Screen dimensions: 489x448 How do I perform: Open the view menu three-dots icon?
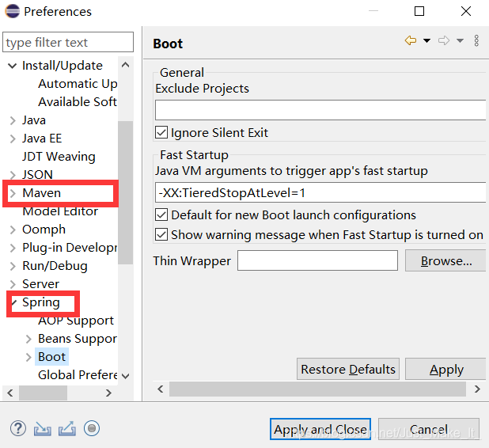(476, 40)
